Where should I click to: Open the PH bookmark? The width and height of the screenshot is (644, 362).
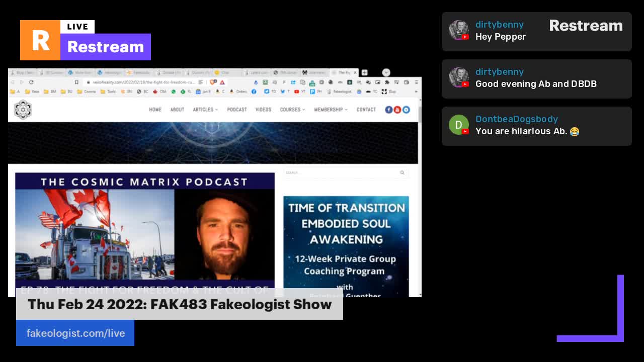pos(316,92)
